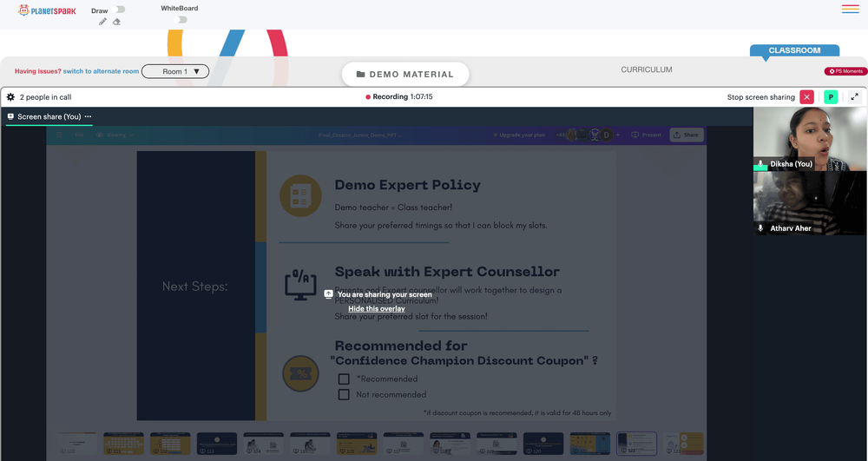Open Screen share tab more options (three dots)
This screenshot has height=461, width=868.
click(88, 117)
